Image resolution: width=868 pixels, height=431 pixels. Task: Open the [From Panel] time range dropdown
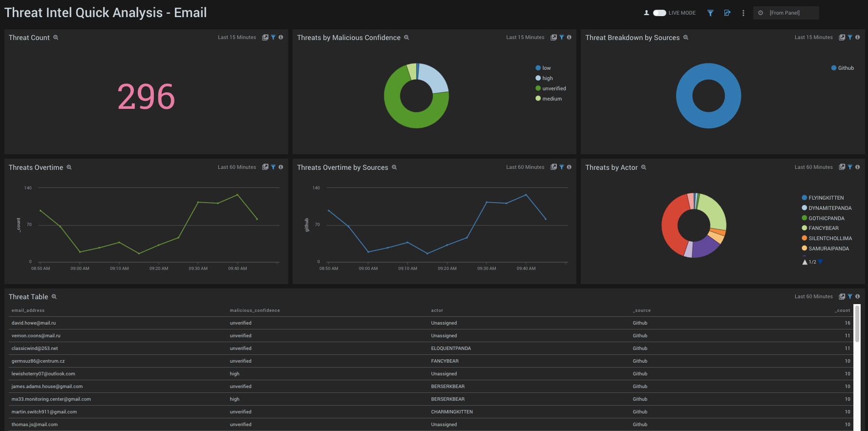click(x=785, y=13)
